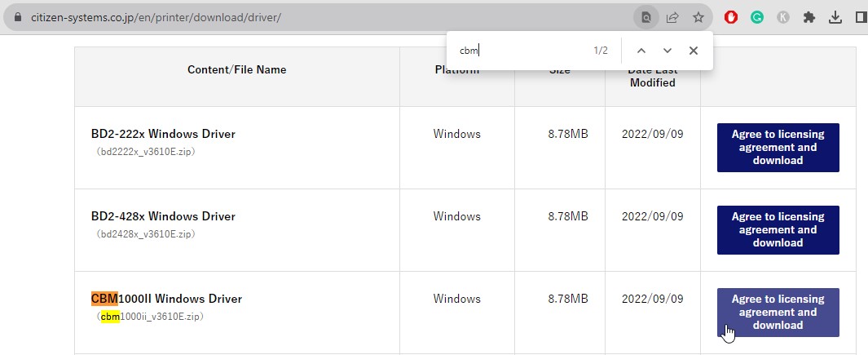Open the Extensions puzzle piece menu
Screen dimensions: 868x355
(x=809, y=17)
